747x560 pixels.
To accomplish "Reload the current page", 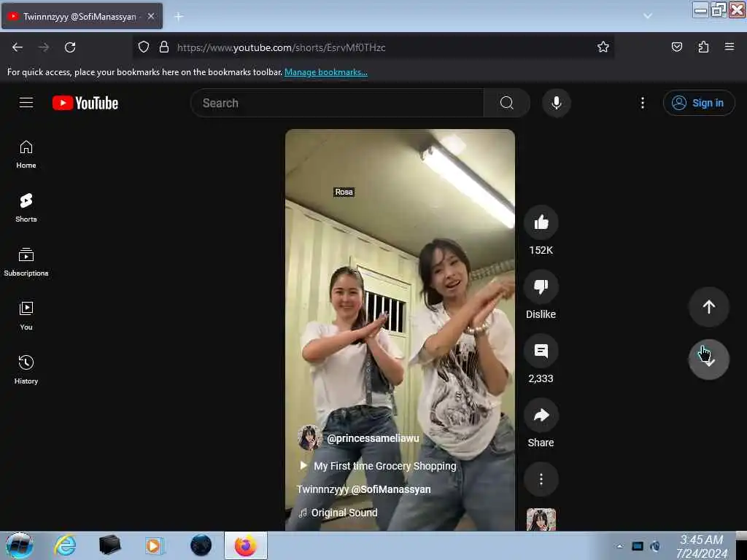I will click(x=70, y=47).
